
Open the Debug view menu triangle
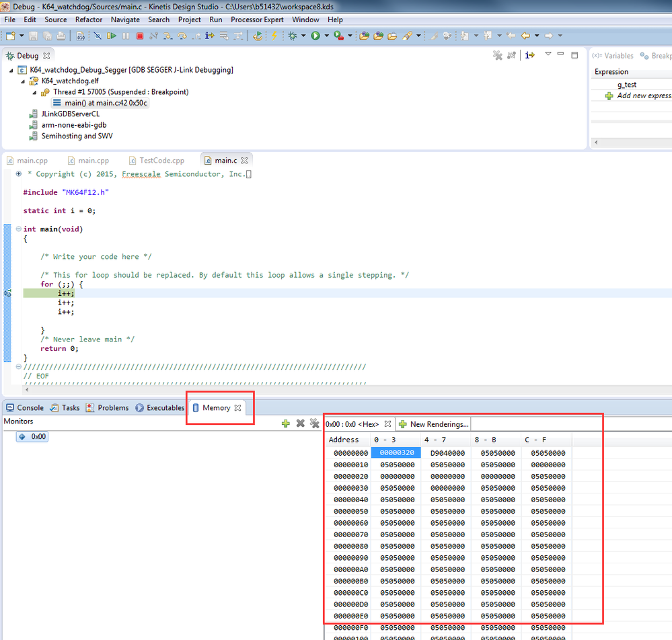[548, 54]
